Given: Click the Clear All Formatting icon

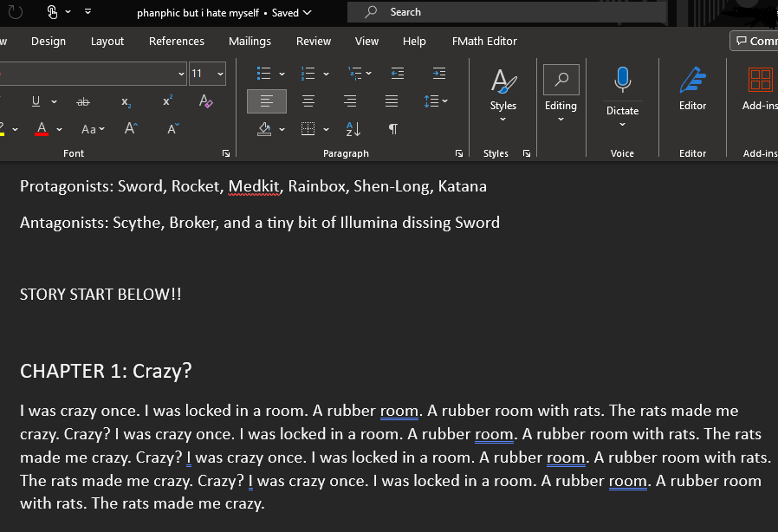Looking at the screenshot, I should 205,101.
